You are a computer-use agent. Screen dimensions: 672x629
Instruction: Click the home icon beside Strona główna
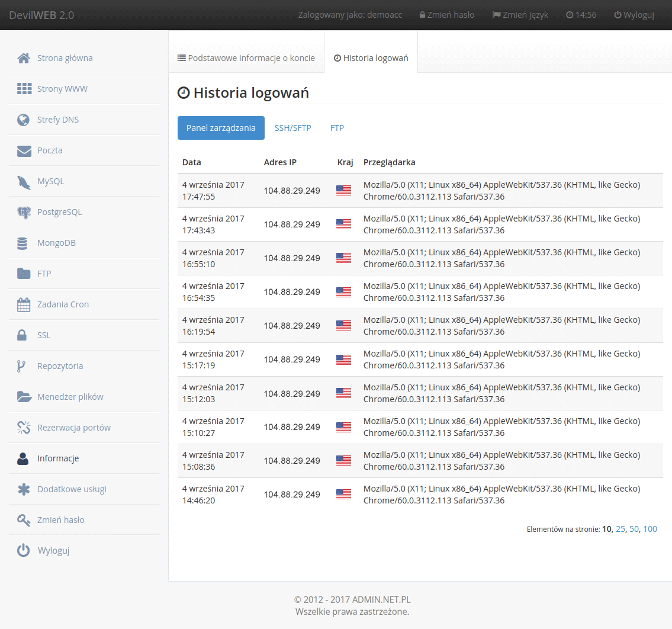click(24, 58)
